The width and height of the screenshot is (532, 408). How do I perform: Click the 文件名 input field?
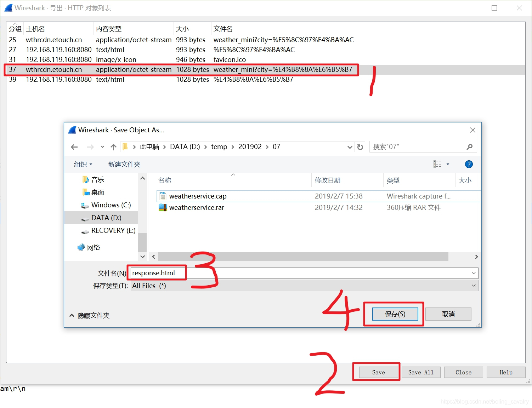point(304,273)
